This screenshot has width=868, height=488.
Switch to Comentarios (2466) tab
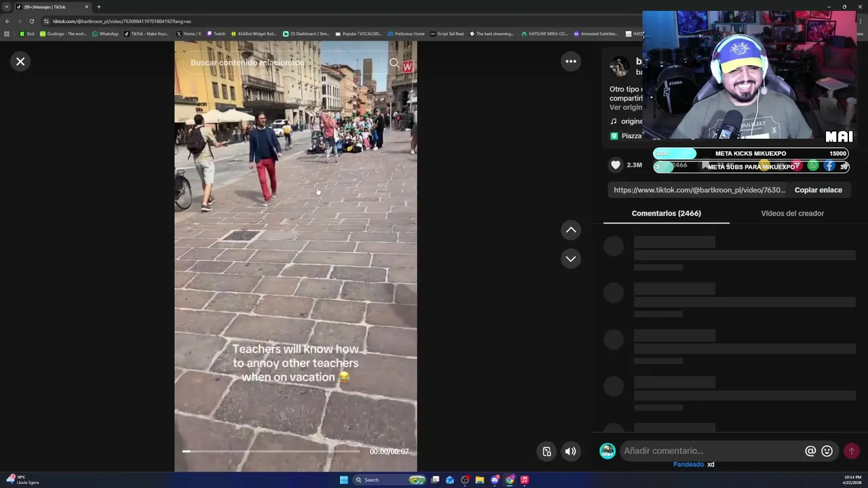(x=666, y=213)
